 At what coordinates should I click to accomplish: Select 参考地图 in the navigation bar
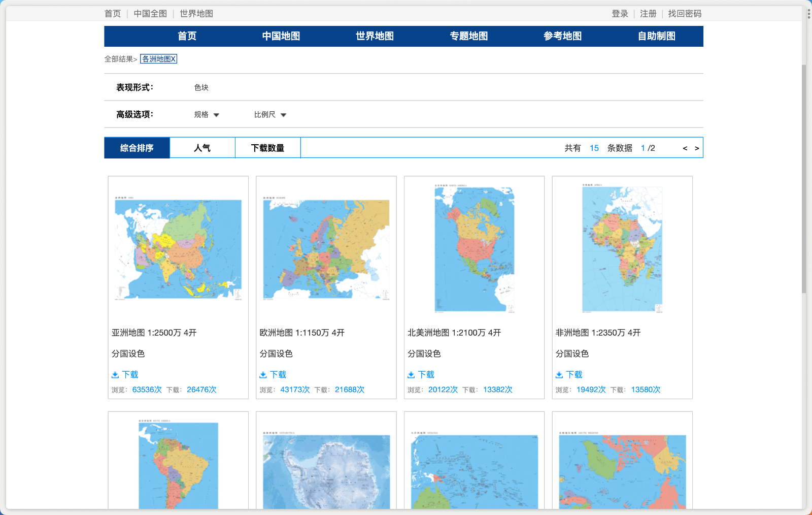click(562, 36)
